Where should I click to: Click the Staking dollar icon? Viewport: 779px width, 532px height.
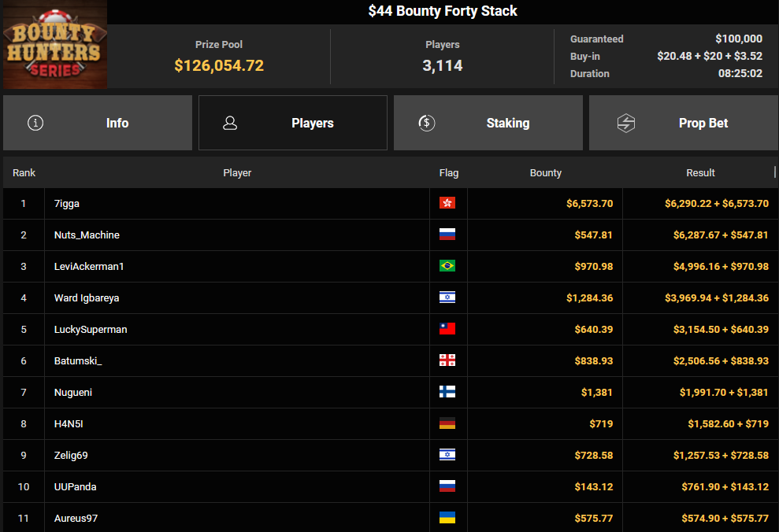427,123
